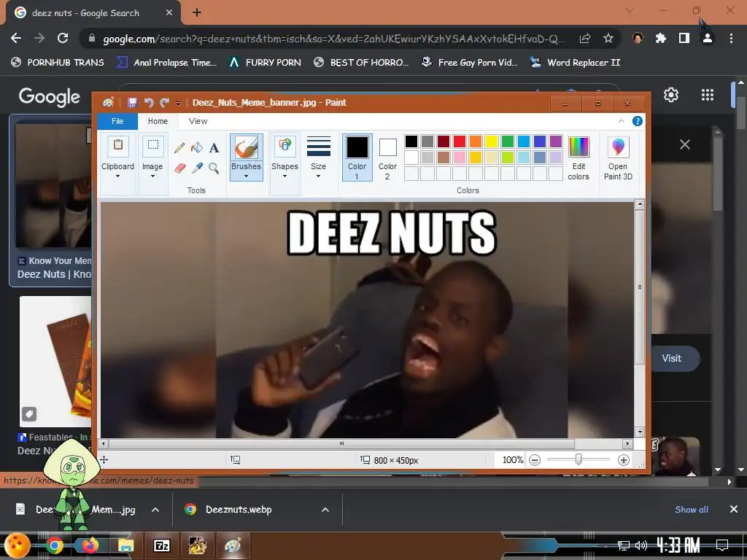The image size is (747, 560).
Task: Expand the Clipboard dropdown arrow
Action: [x=117, y=176]
